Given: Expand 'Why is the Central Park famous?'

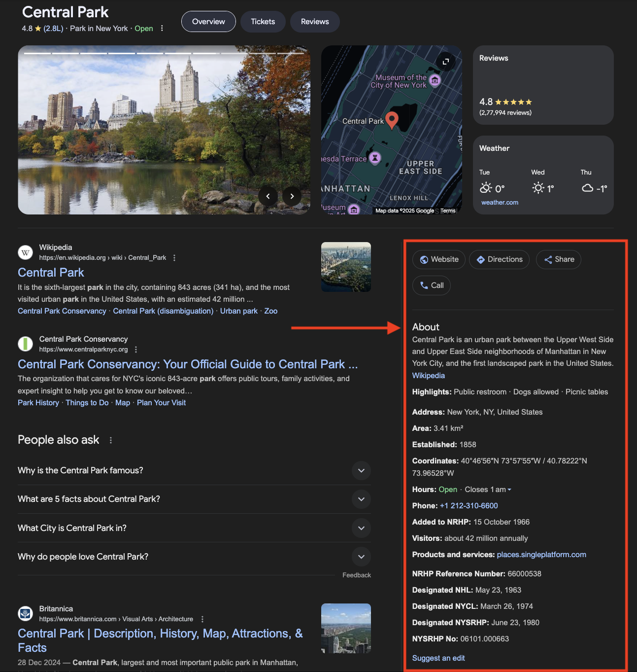Looking at the screenshot, I should (194, 470).
